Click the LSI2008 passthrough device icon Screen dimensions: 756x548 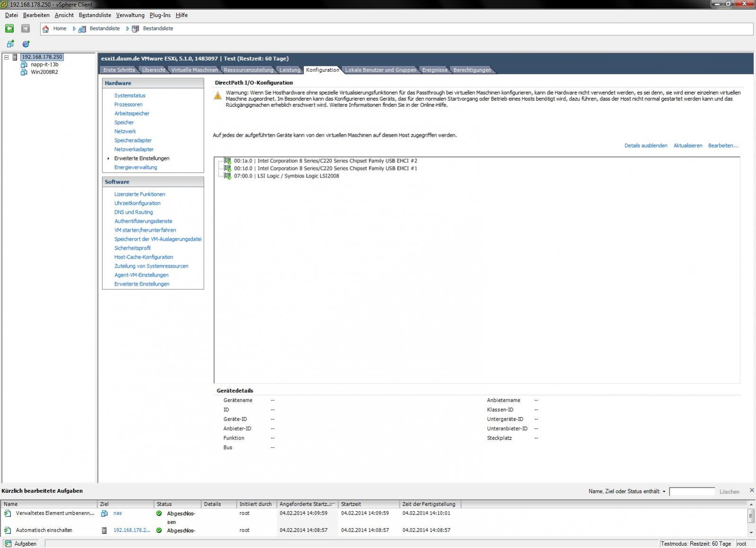[x=227, y=176]
